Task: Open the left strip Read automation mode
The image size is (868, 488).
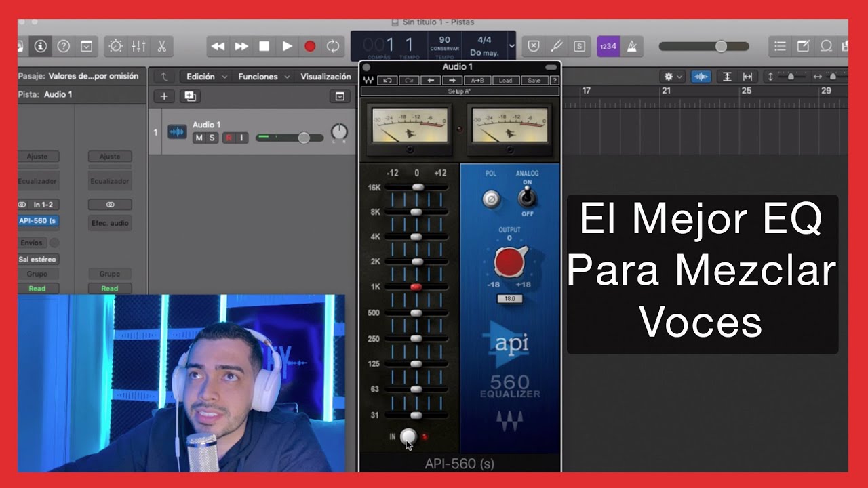Action: [x=38, y=288]
